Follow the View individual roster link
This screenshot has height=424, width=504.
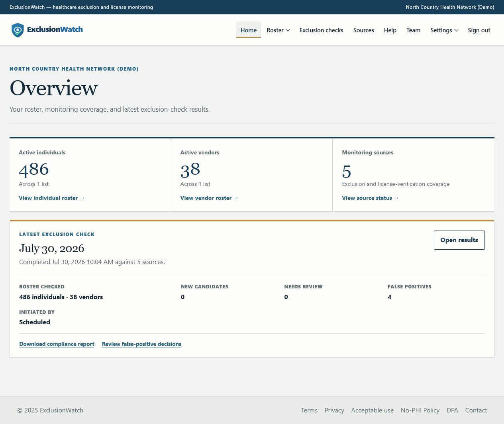tap(52, 198)
